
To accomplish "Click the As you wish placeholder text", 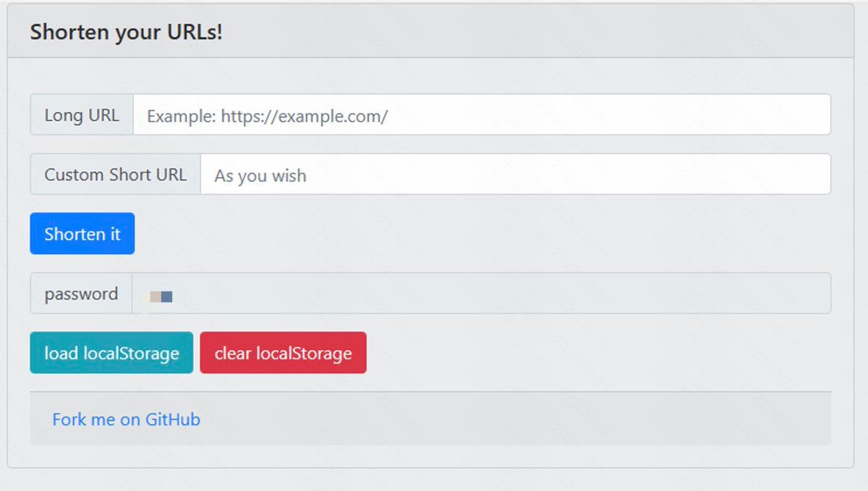I will (x=260, y=176).
